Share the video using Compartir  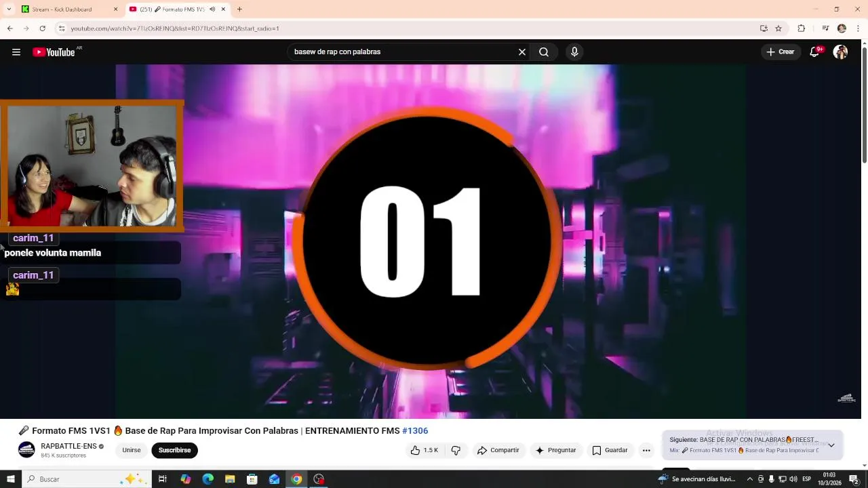498,450
